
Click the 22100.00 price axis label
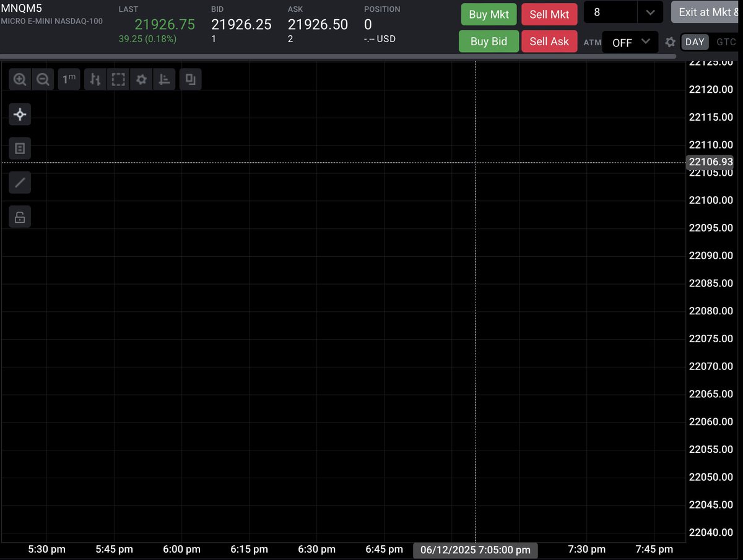[x=711, y=200]
